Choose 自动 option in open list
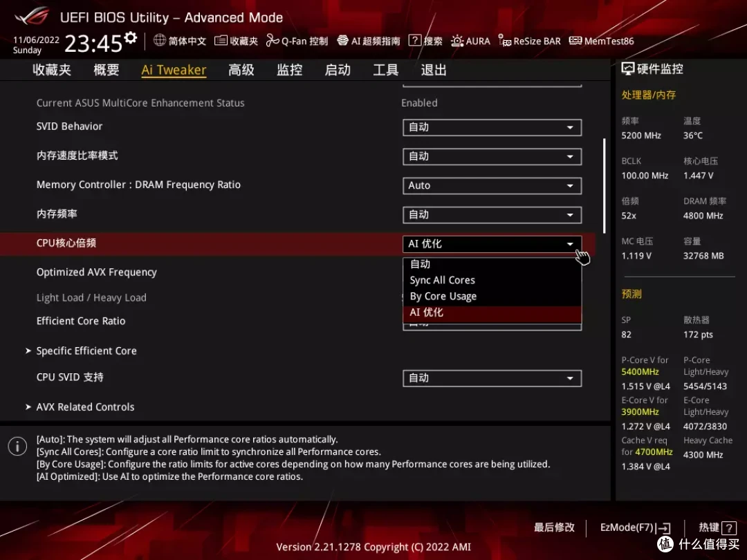Screen dimensions: 747x560 point(492,264)
